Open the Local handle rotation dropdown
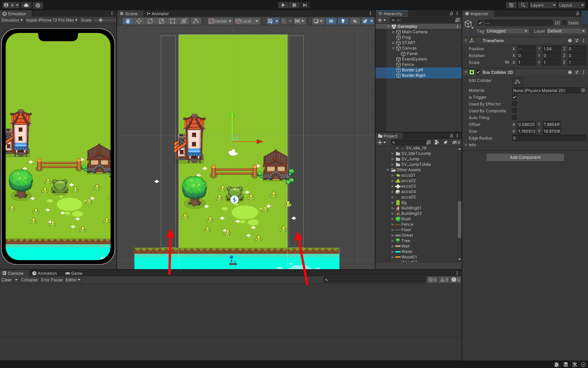This screenshot has width=588, height=368. [247, 21]
